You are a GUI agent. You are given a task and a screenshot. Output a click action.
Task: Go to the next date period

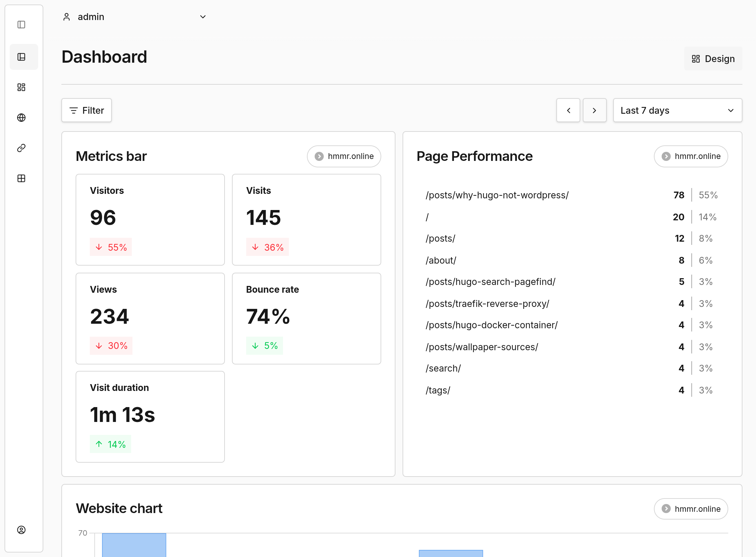[594, 110]
